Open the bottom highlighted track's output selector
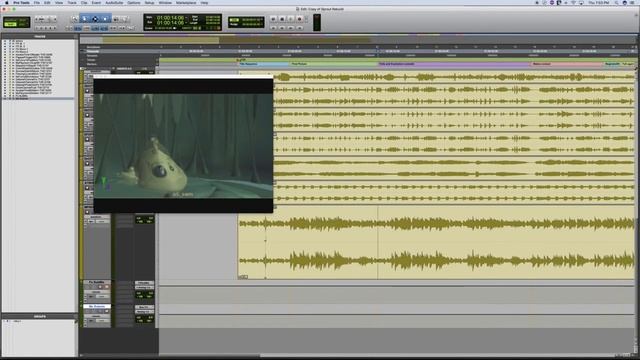The height and width of the screenshot is (360, 640). (x=144, y=312)
